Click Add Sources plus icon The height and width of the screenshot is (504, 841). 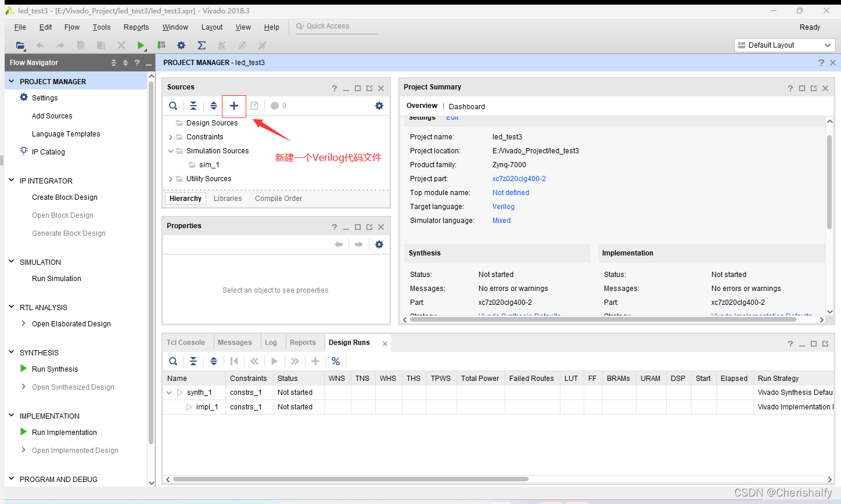pos(234,106)
